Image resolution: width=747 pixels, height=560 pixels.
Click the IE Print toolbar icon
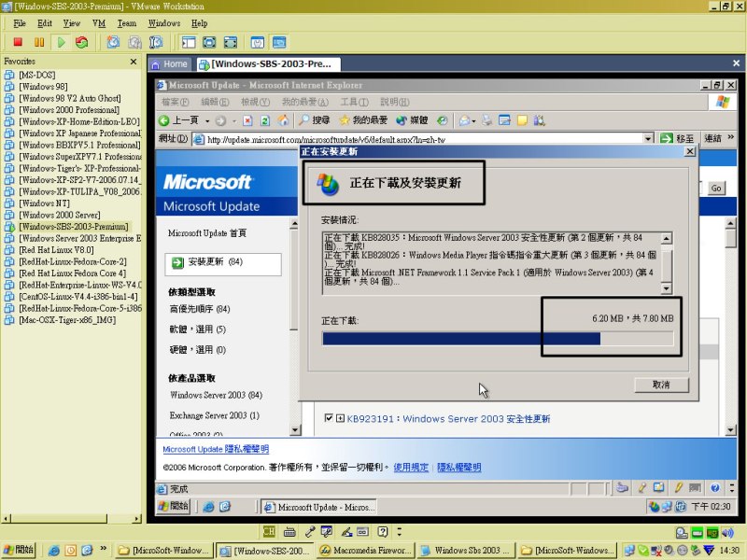click(486, 120)
